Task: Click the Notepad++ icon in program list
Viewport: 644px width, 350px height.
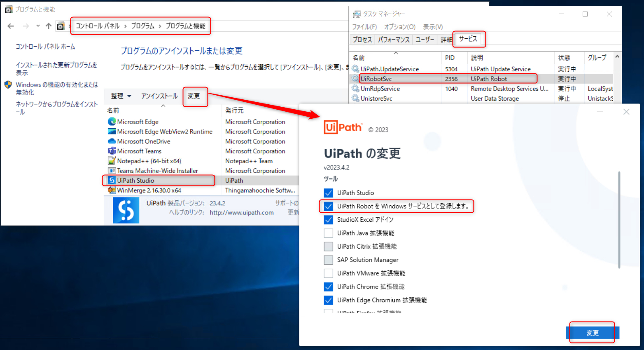Action: pos(112,161)
